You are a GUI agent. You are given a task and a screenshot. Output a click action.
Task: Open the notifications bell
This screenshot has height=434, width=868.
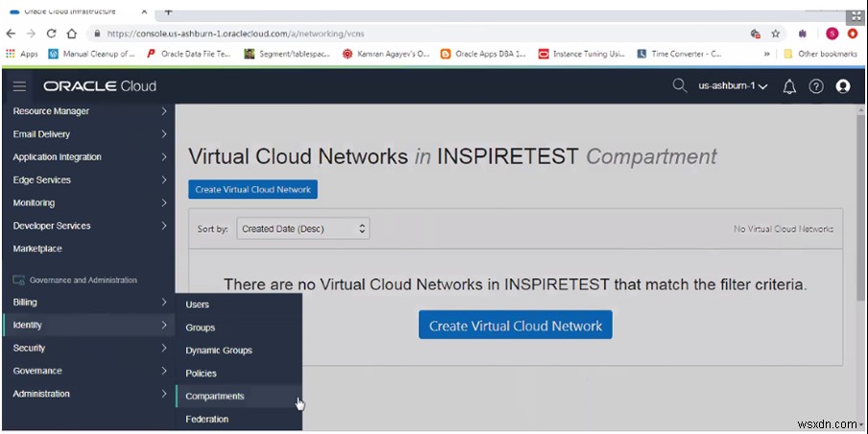pyautogui.click(x=789, y=86)
